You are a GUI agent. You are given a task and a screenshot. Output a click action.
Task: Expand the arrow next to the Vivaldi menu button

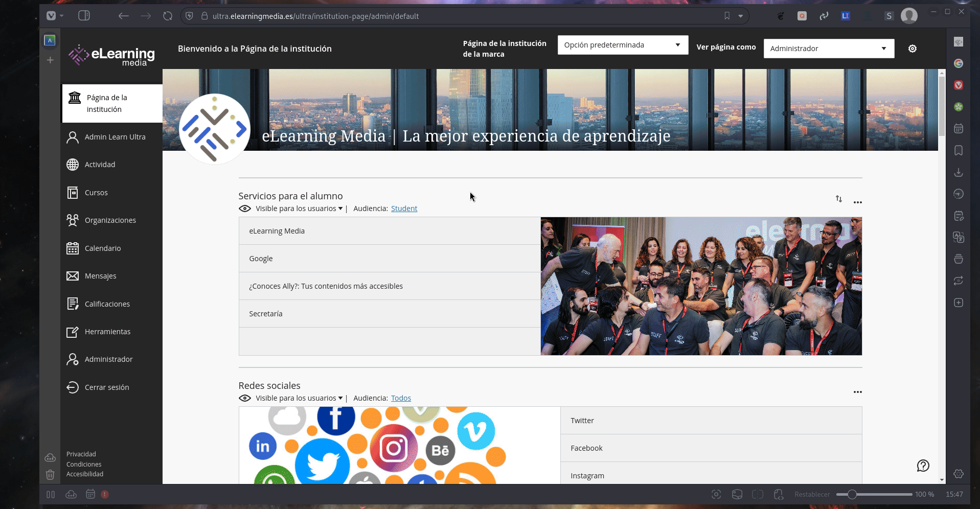click(x=61, y=16)
